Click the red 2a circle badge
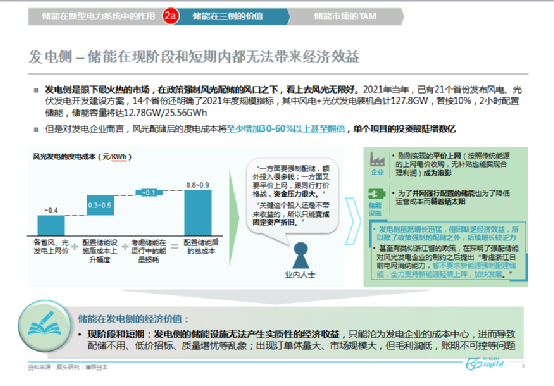The width and height of the screenshot is (554, 386). (x=171, y=16)
